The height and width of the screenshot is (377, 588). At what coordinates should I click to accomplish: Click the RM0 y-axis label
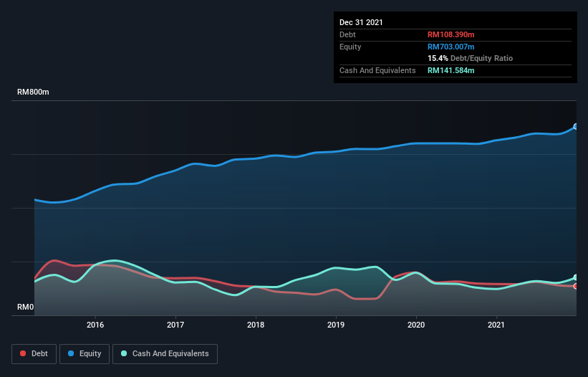pyautogui.click(x=26, y=307)
